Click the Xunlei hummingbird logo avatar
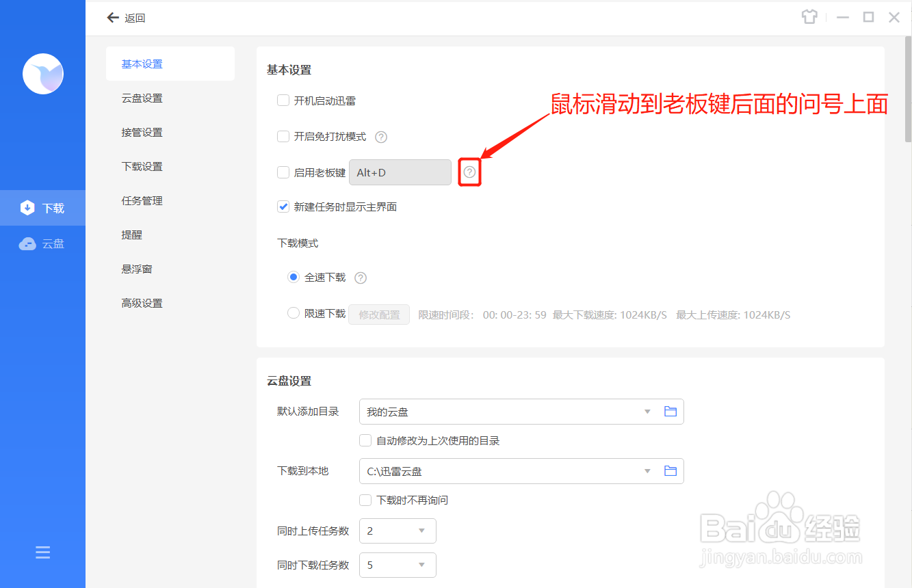912x588 pixels. (43, 73)
